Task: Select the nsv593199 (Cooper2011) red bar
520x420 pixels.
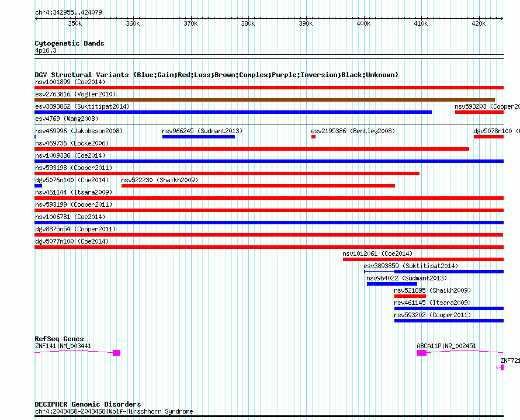Action: pos(269,210)
